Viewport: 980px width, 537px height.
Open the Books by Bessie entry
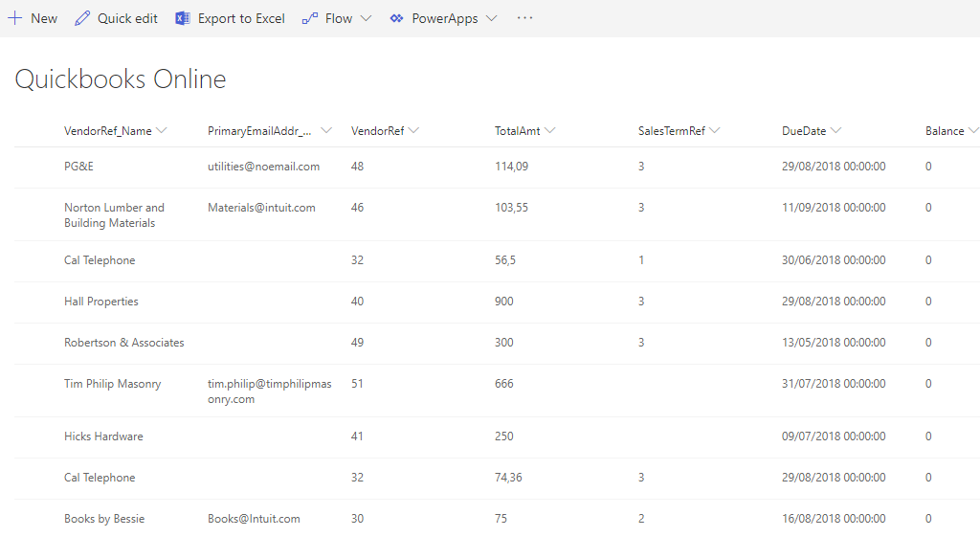pos(103,519)
